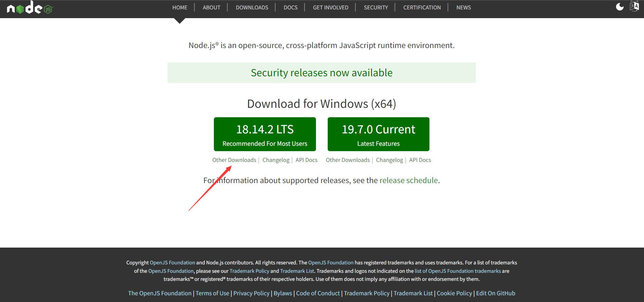This screenshot has height=302, width=644.
Task: Visit Terms of Use in footer
Action: pos(212,293)
